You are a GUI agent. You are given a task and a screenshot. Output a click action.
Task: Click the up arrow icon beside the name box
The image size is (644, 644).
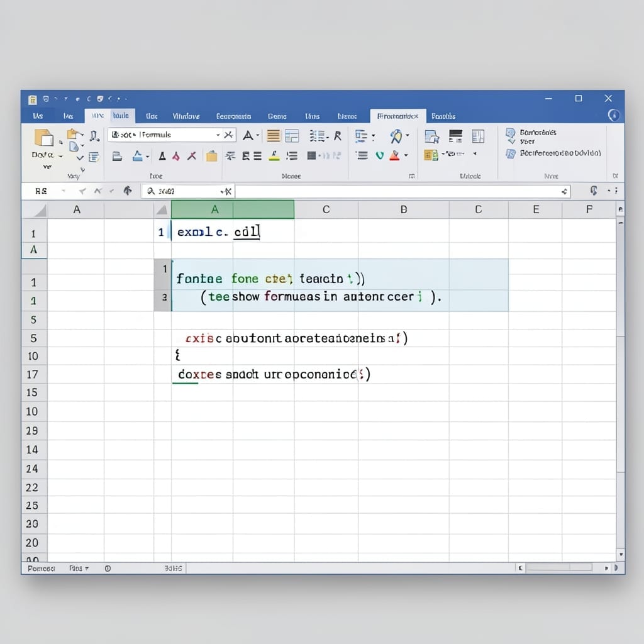(128, 191)
